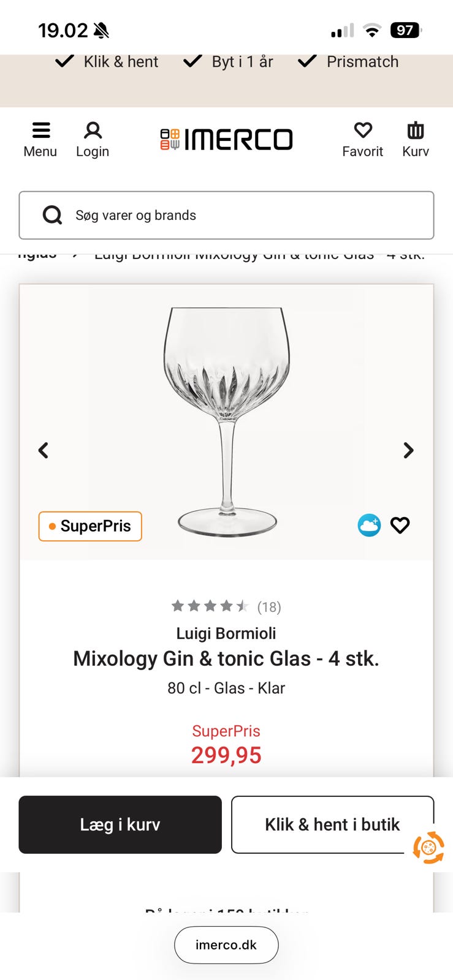The width and height of the screenshot is (453, 980).
Task: Tap the Login user icon
Action: pos(93,131)
